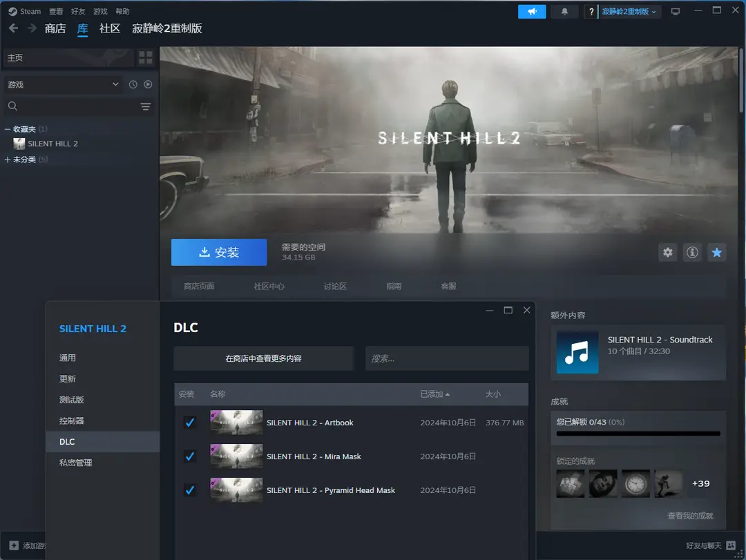Click the main window vertical scrollbar
This screenshot has width=746, height=560.
741,79
